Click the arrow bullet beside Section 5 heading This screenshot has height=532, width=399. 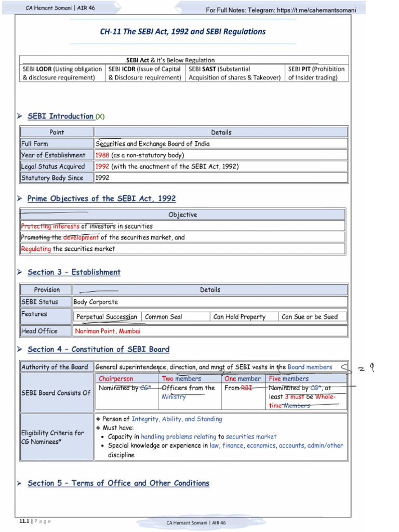[20, 483]
